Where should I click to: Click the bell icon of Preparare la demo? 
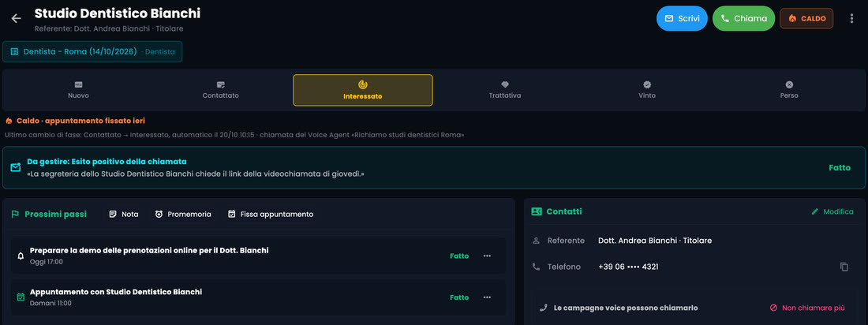(21, 256)
